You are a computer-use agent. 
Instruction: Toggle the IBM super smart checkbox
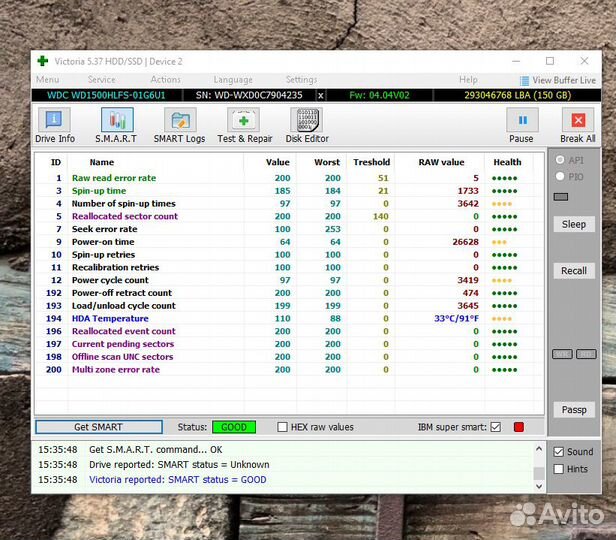coord(496,427)
